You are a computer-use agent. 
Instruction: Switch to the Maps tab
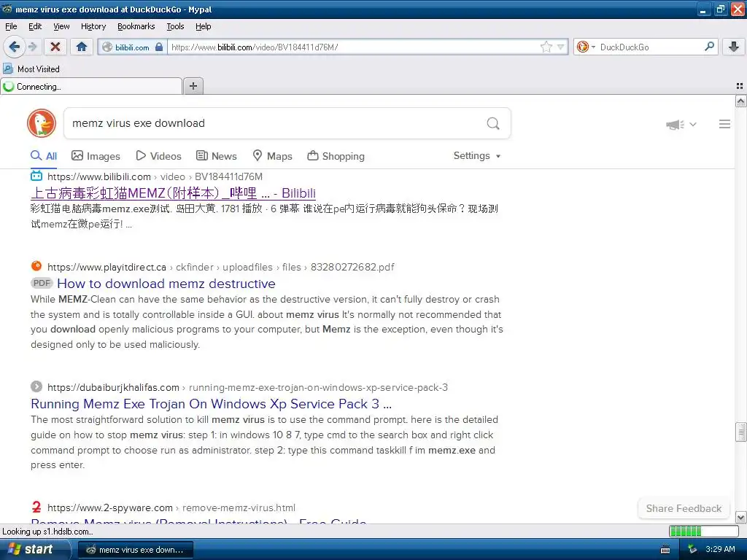pyautogui.click(x=273, y=156)
